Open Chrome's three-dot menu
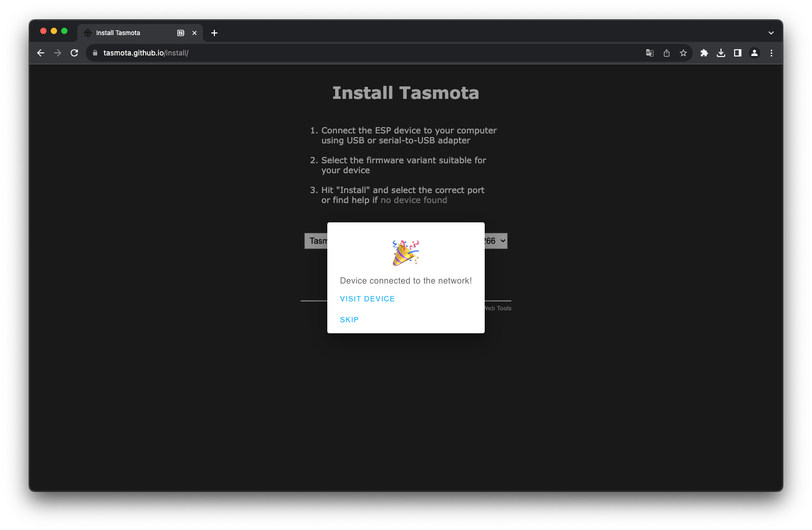 pyautogui.click(x=771, y=53)
